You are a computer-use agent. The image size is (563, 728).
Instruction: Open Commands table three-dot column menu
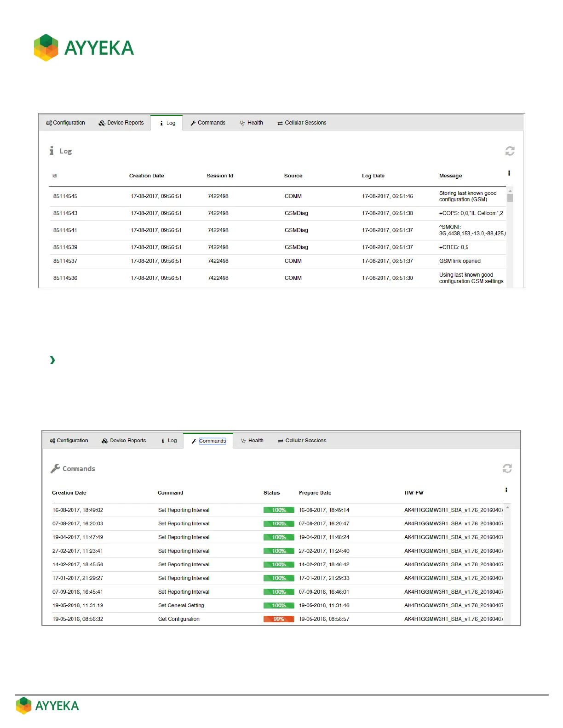point(506,490)
